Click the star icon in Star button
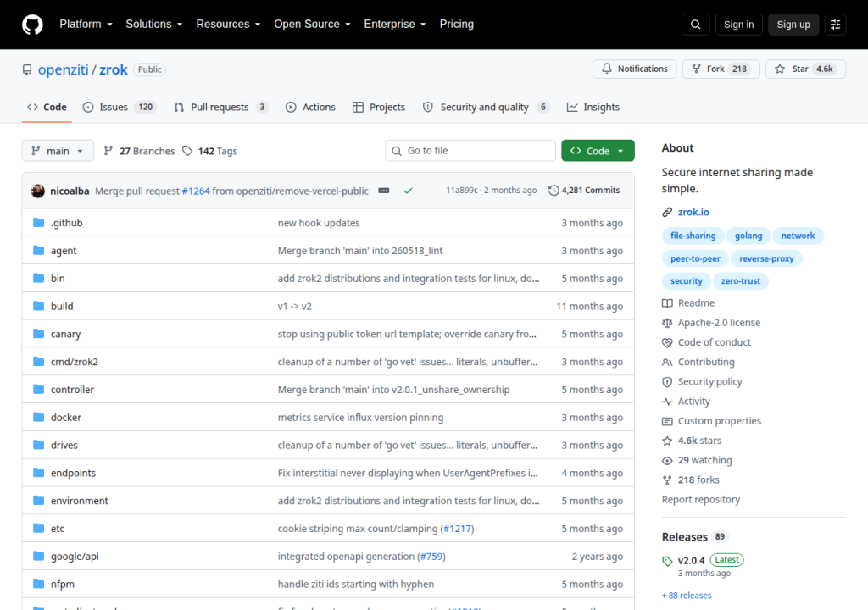The height and width of the screenshot is (610, 868). pyautogui.click(x=780, y=69)
